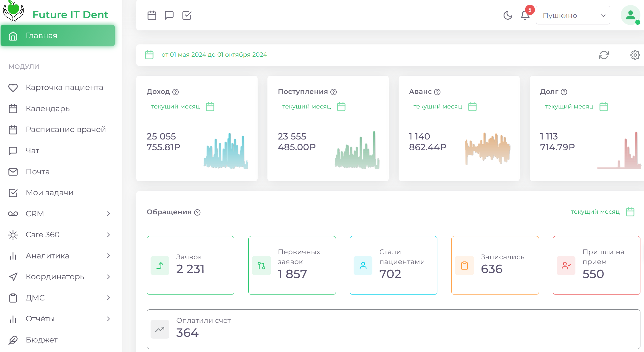
Task: Open the Пушкино branch dropdown
Action: click(x=573, y=15)
